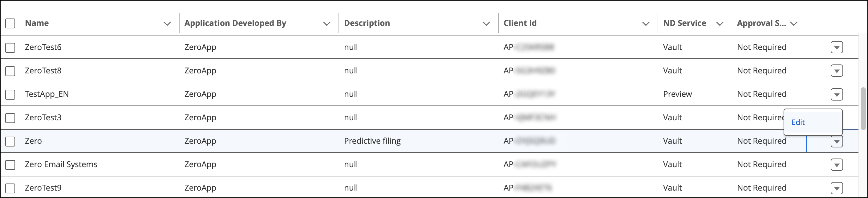
Task: Click the Description column header
Action: tap(367, 23)
